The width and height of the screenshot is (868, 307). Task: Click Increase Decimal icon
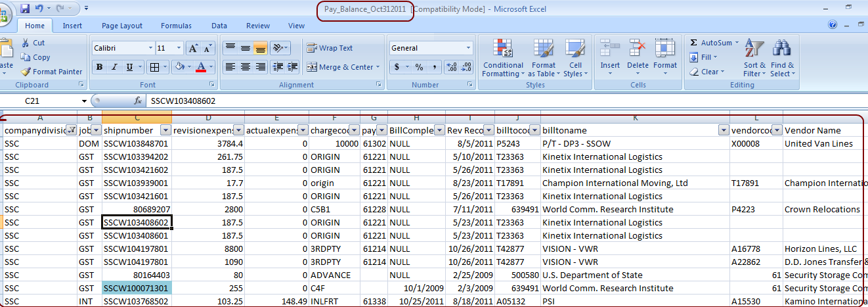click(x=451, y=67)
